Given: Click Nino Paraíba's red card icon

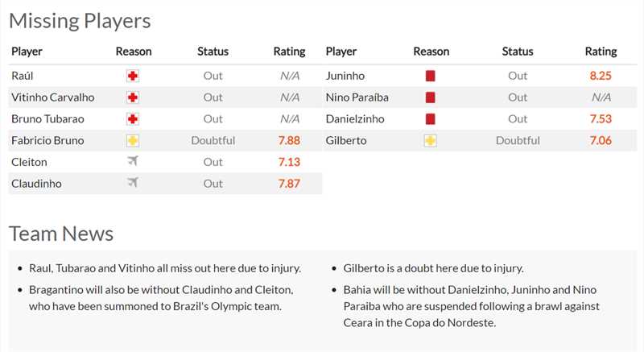Looking at the screenshot, I should 431,97.
